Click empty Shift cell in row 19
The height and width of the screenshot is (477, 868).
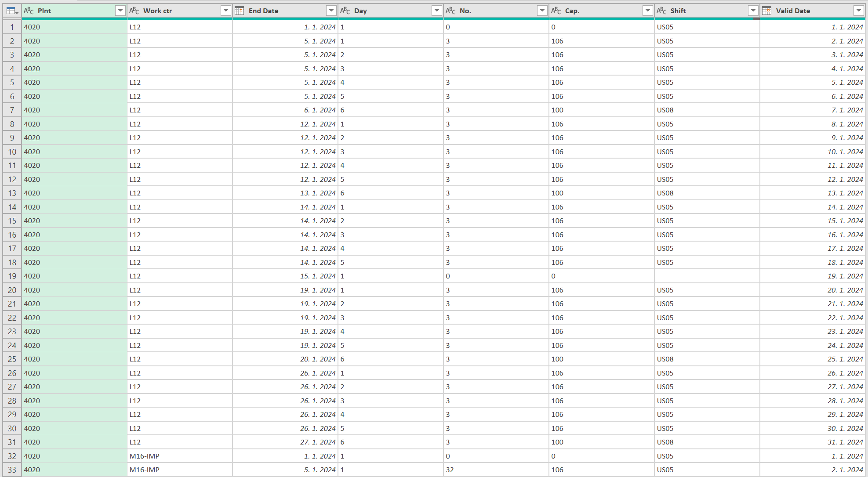point(707,276)
